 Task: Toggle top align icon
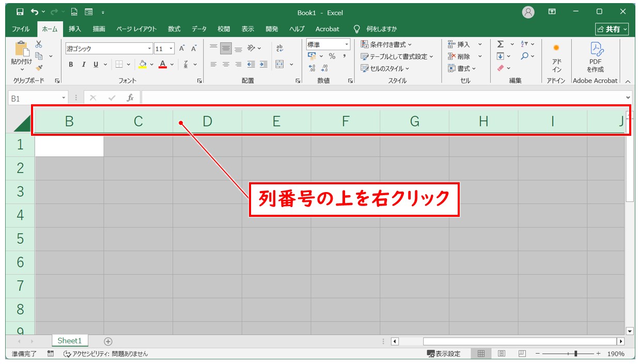pyautogui.click(x=213, y=48)
